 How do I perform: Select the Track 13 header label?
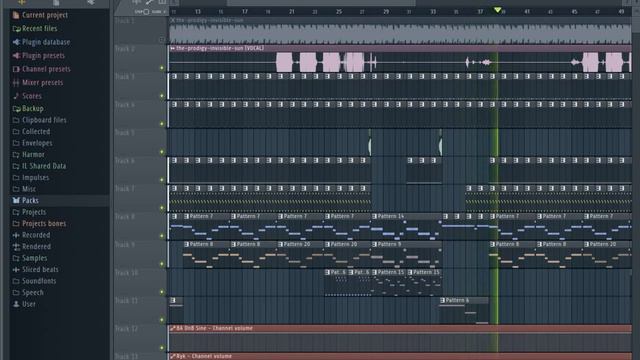[126, 356]
